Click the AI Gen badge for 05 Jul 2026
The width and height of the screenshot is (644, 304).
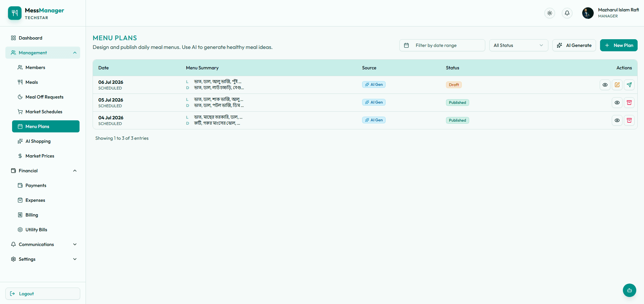tap(374, 102)
